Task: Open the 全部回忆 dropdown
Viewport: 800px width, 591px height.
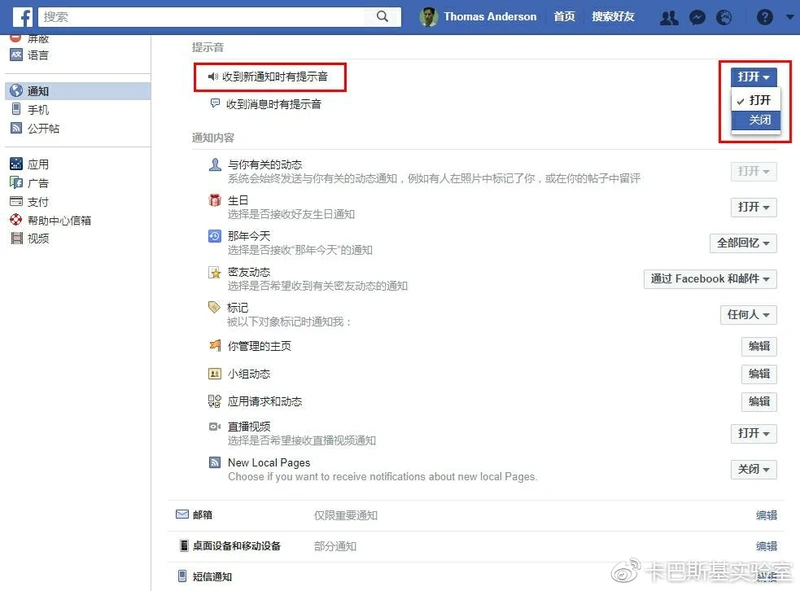Action: click(743, 243)
